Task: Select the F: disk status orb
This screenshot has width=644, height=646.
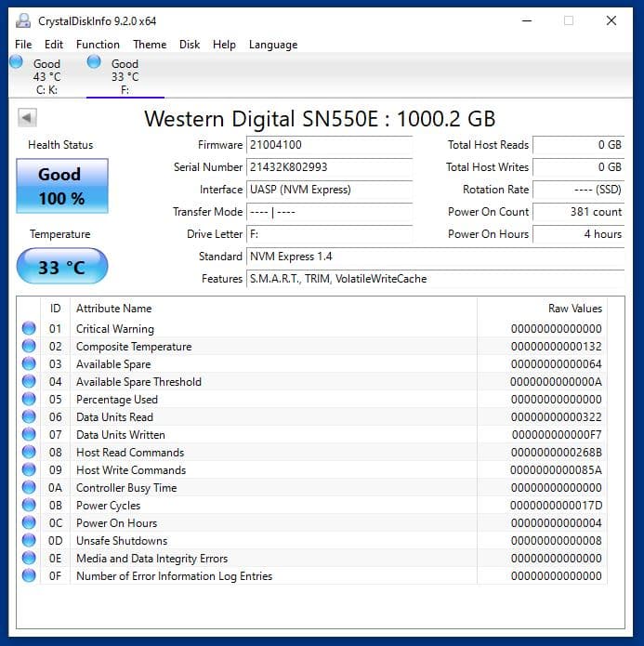Action: [x=94, y=61]
